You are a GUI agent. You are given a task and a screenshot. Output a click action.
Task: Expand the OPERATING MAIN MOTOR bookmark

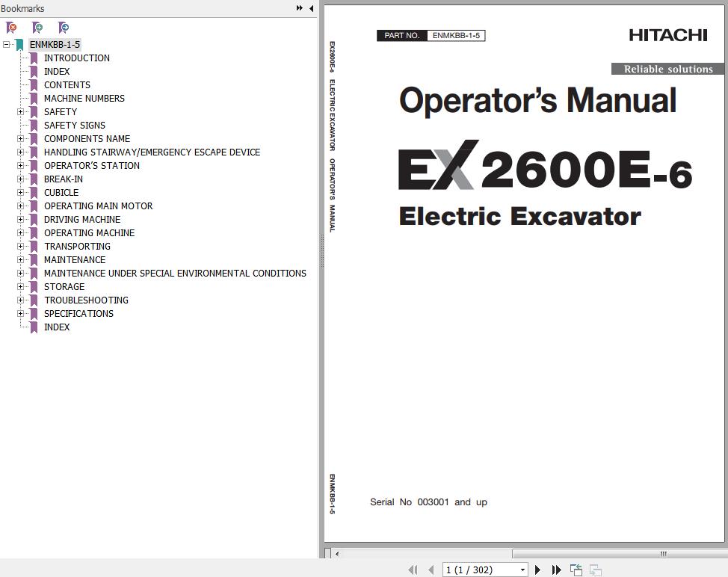tap(20, 206)
